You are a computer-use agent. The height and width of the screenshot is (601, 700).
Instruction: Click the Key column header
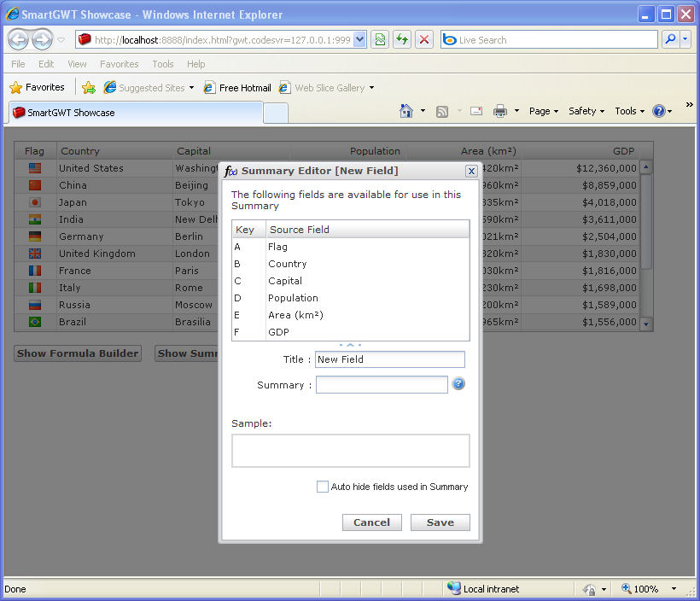(x=248, y=230)
